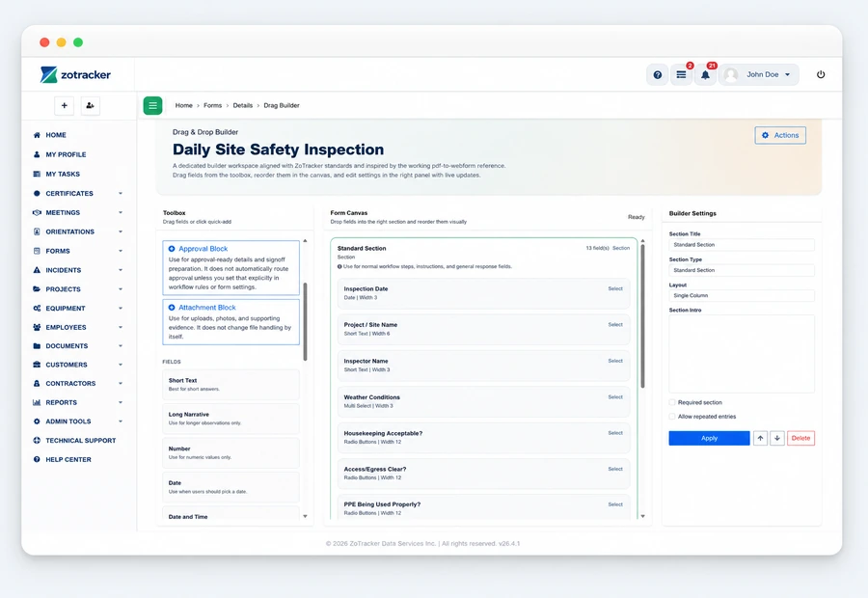Click the Certificates icon in sidebar
This screenshot has height=598, width=868.
coord(37,193)
